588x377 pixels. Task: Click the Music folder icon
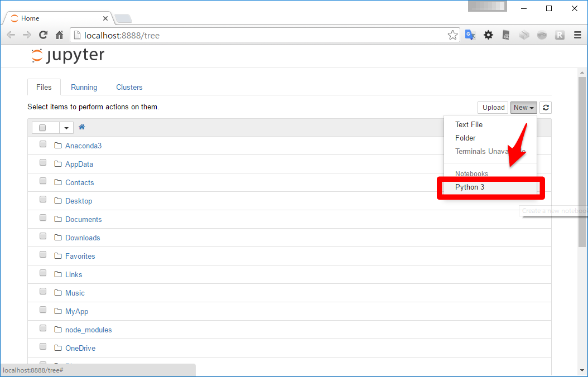(58, 293)
